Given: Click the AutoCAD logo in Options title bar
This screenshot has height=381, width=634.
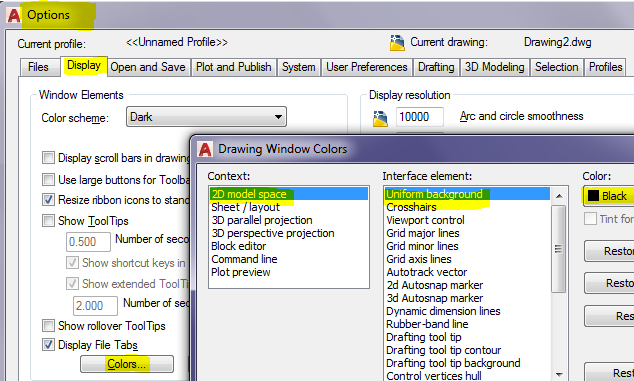Looking at the screenshot, I should [x=14, y=15].
